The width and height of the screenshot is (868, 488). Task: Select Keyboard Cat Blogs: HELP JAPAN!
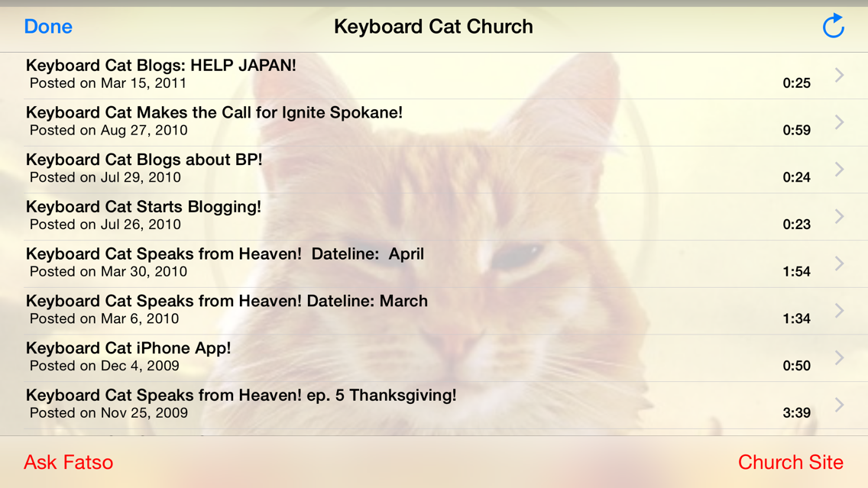[x=434, y=76]
